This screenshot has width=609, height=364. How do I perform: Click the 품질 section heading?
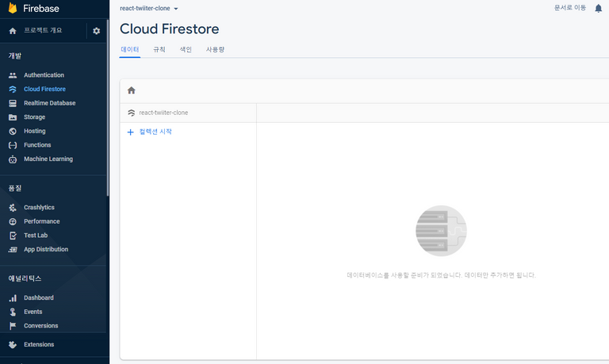point(15,189)
